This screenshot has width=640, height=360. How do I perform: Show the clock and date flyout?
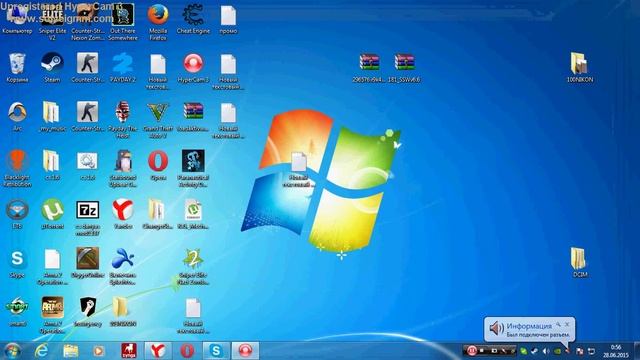coord(616,351)
